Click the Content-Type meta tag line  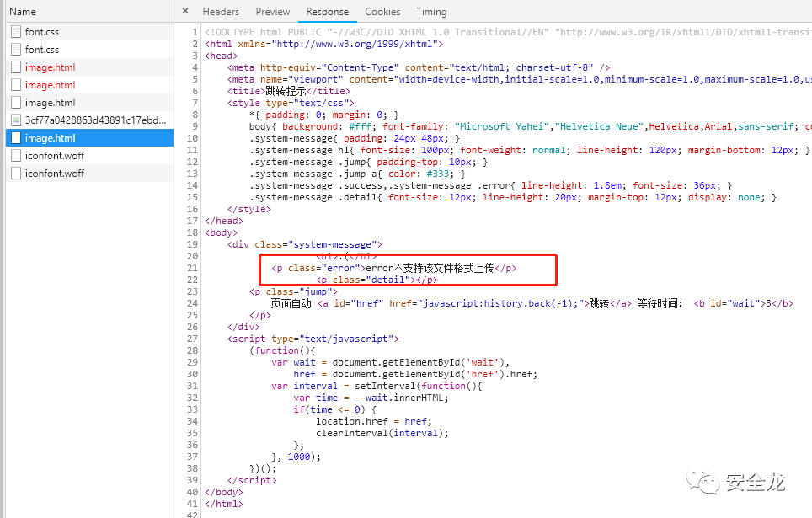(x=419, y=67)
